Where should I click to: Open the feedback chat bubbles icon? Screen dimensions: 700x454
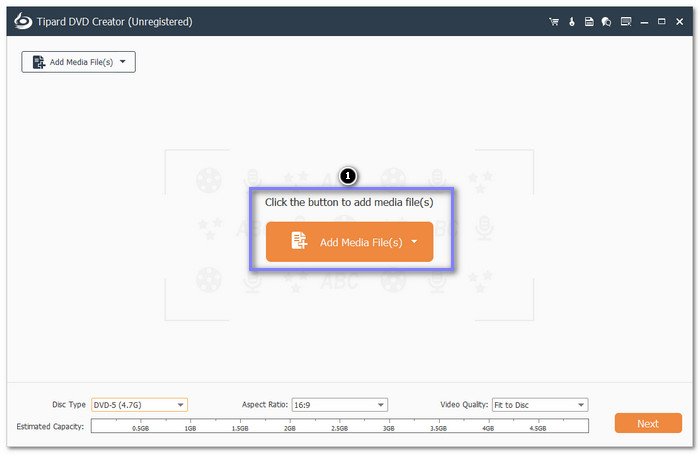pos(606,21)
